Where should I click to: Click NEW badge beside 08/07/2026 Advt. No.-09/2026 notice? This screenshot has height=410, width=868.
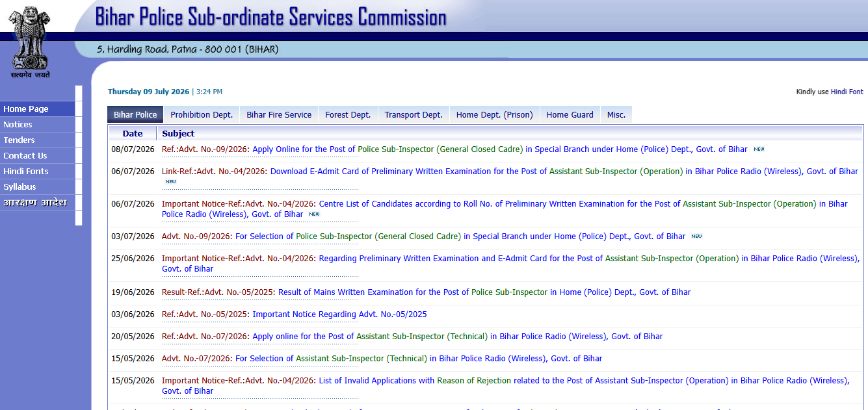(759, 149)
